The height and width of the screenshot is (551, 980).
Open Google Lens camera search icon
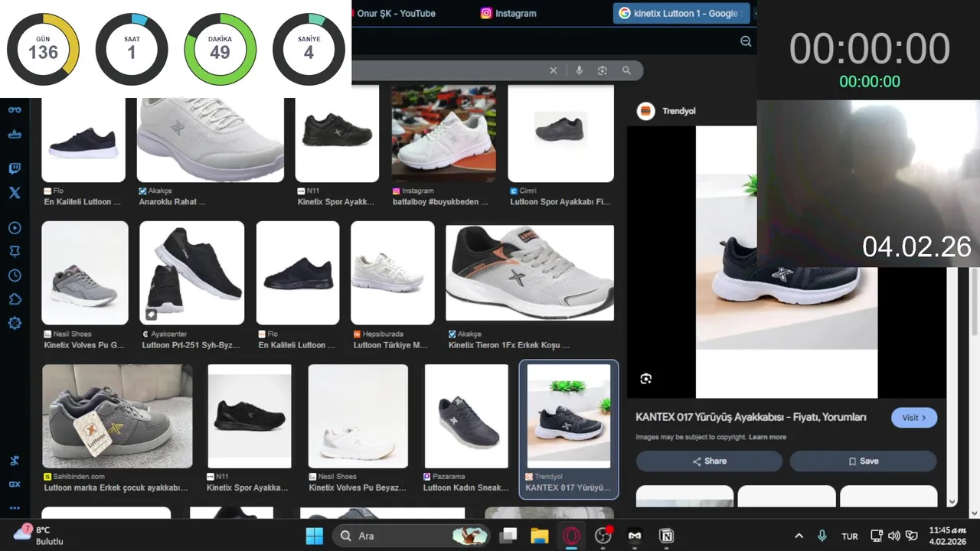(603, 70)
